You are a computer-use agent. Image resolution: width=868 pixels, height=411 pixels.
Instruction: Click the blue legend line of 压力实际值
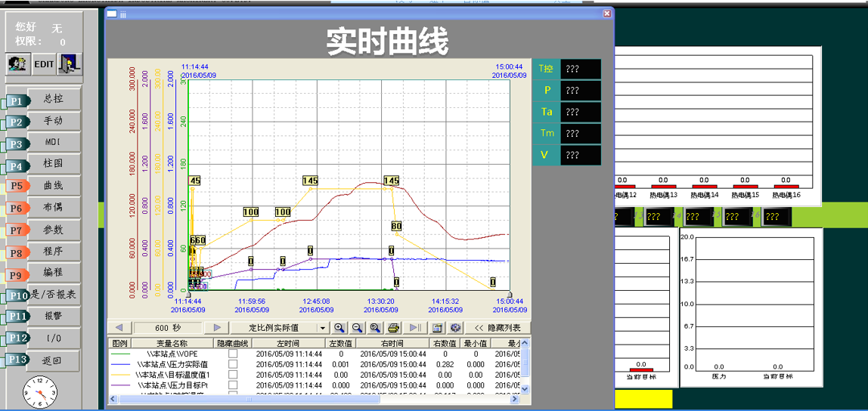[x=120, y=364]
